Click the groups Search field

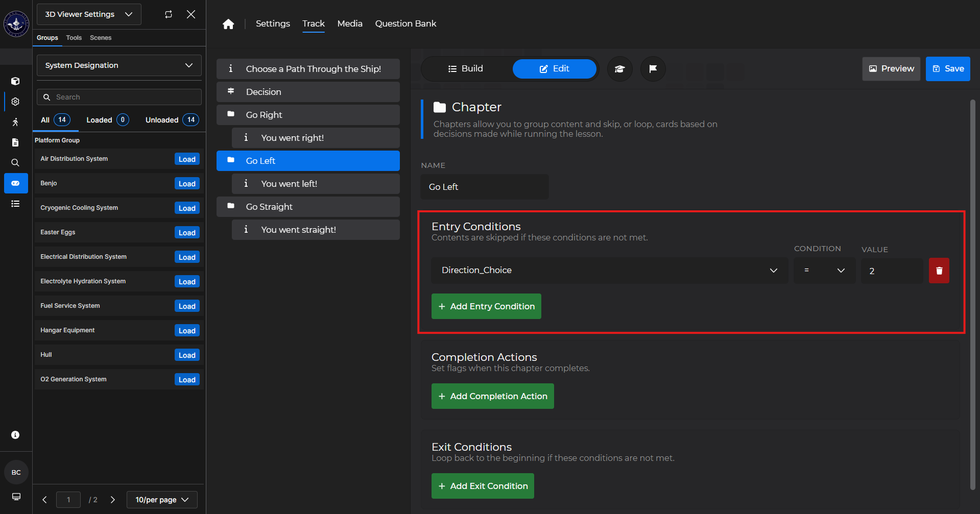coord(119,97)
